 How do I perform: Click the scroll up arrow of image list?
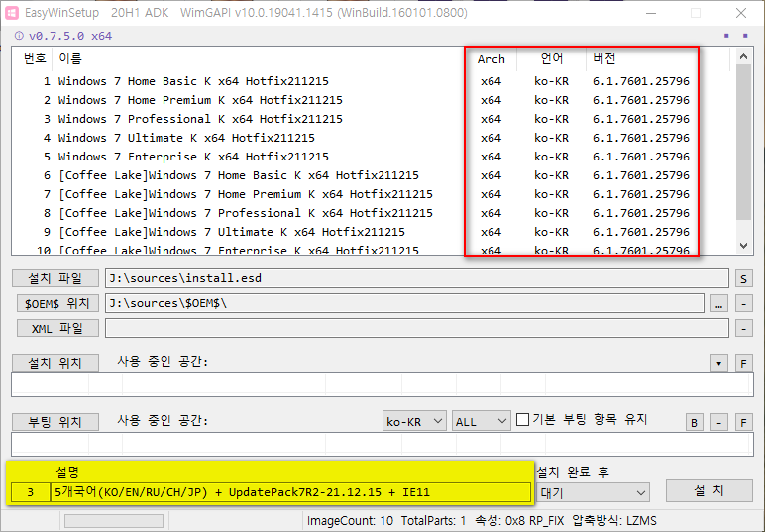pos(743,56)
